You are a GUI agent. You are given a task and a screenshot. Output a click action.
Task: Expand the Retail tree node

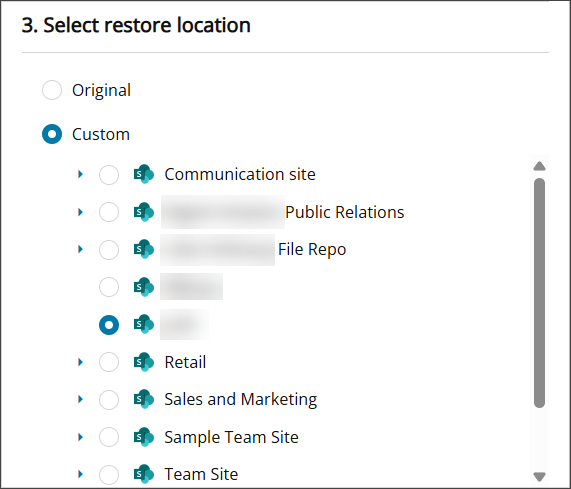80,362
